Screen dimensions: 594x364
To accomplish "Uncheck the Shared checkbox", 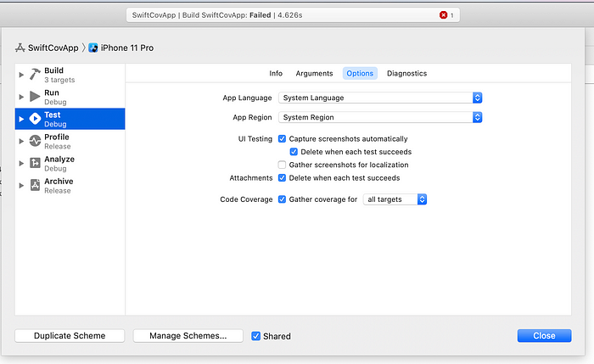I will [255, 336].
